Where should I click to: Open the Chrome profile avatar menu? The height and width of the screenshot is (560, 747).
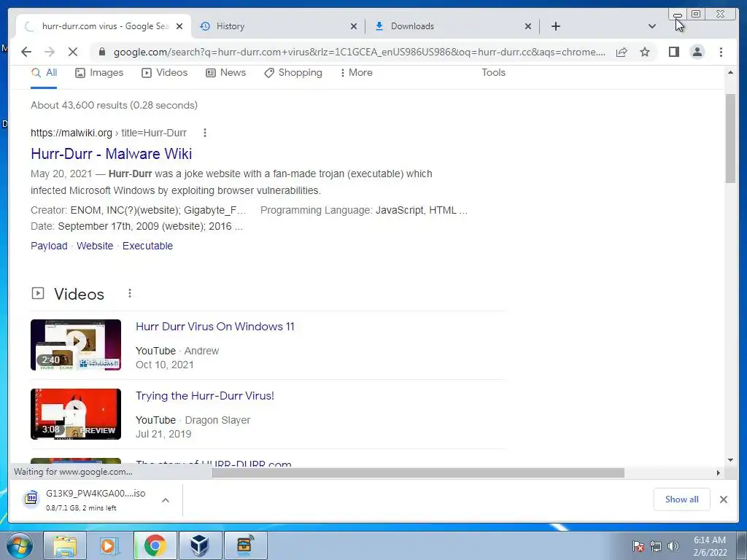(697, 52)
